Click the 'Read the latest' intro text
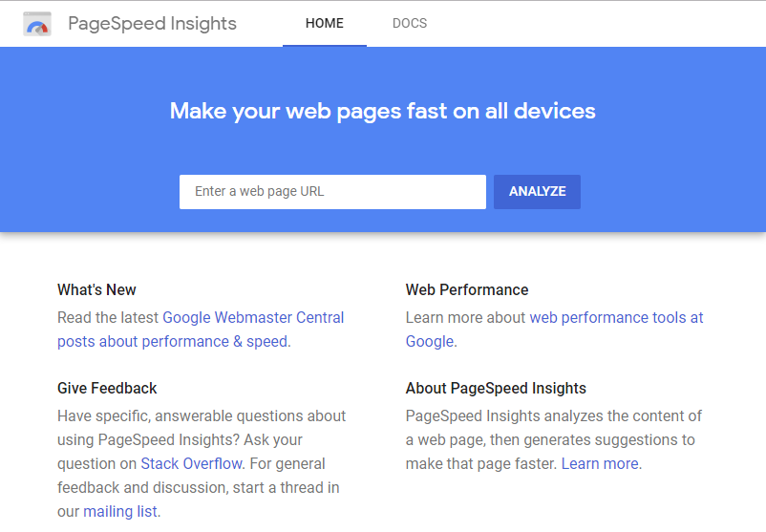The width and height of the screenshot is (766, 532). click(x=108, y=317)
